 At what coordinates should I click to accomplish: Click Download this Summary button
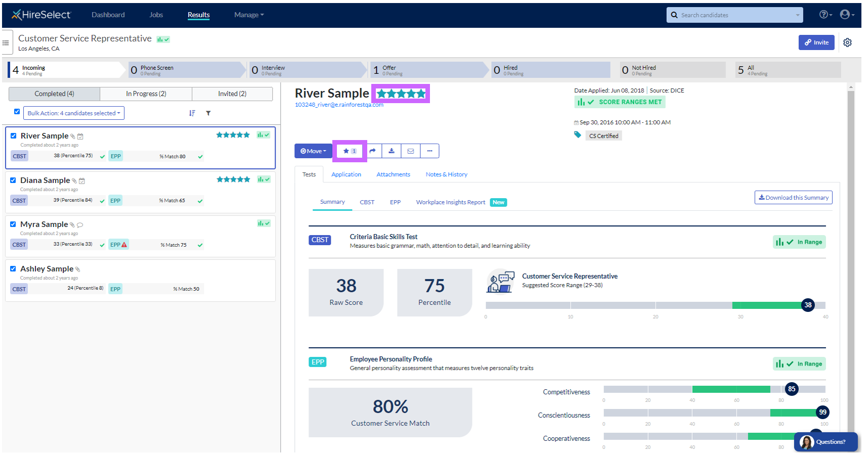click(794, 198)
